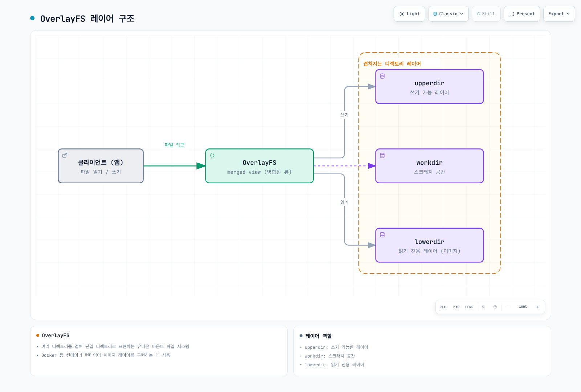This screenshot has height=392, width=581.
Task: Select the workdir node
Action: [430, 166]
